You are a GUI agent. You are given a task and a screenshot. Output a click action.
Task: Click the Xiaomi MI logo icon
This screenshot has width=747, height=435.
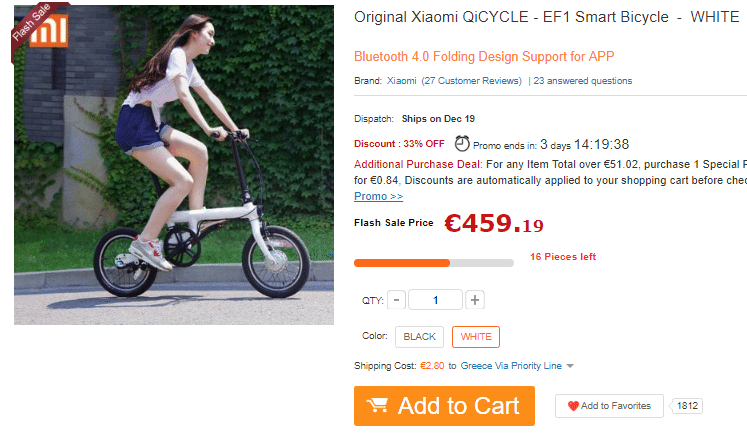[x=49, y=31]
